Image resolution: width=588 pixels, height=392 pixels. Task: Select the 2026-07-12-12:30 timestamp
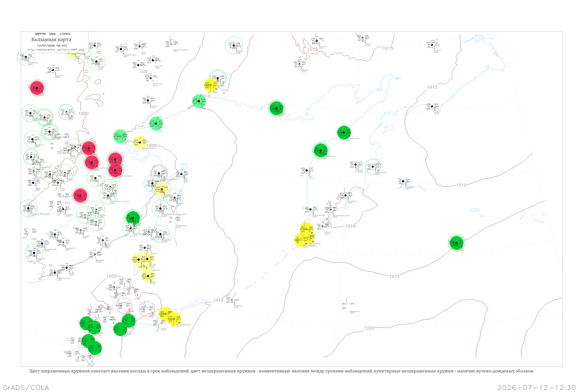click(536, 387)
